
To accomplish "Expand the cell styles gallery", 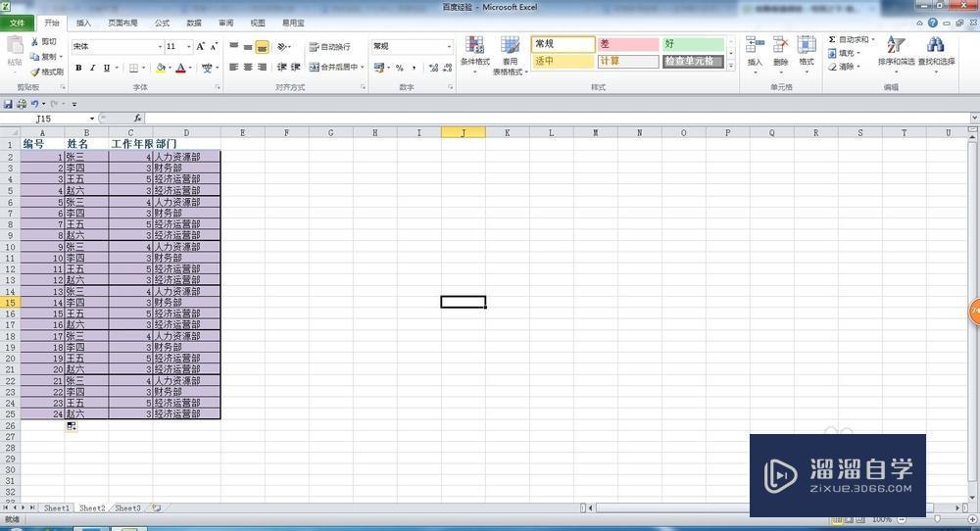I will tap(731, 66).
